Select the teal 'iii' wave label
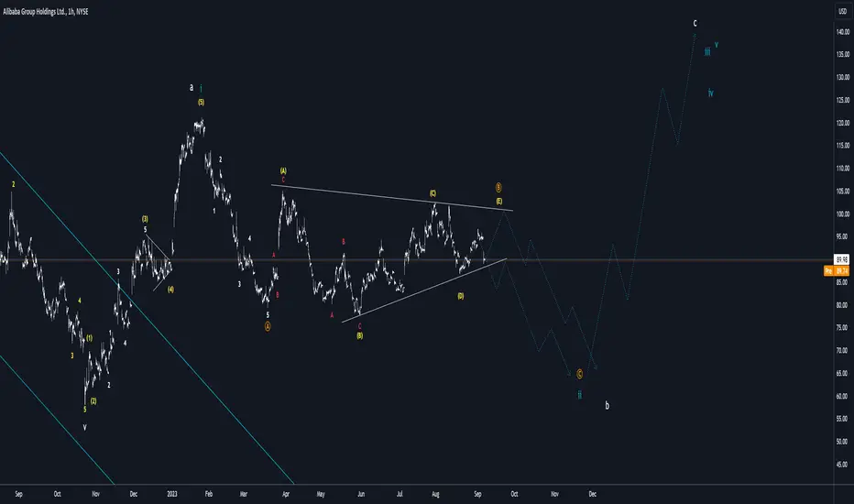This screenshot has width=854, height=504. 707,51
